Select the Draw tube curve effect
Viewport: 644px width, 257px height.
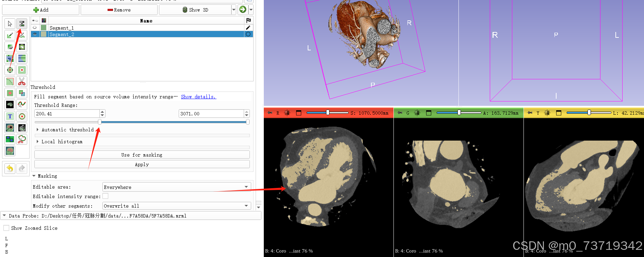tap(22, 105)
